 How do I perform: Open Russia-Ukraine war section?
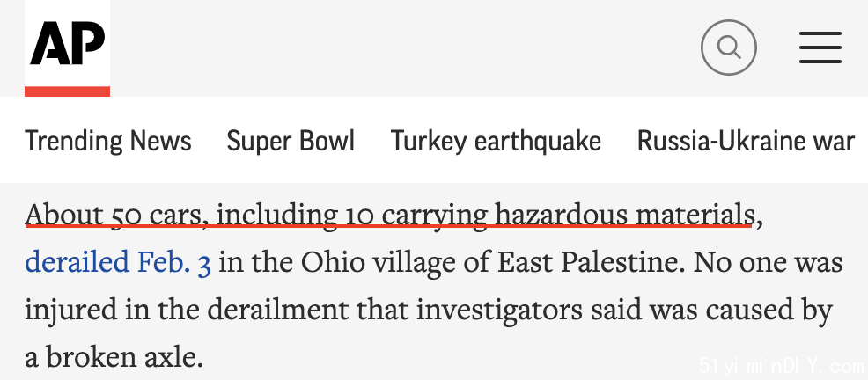747,141
